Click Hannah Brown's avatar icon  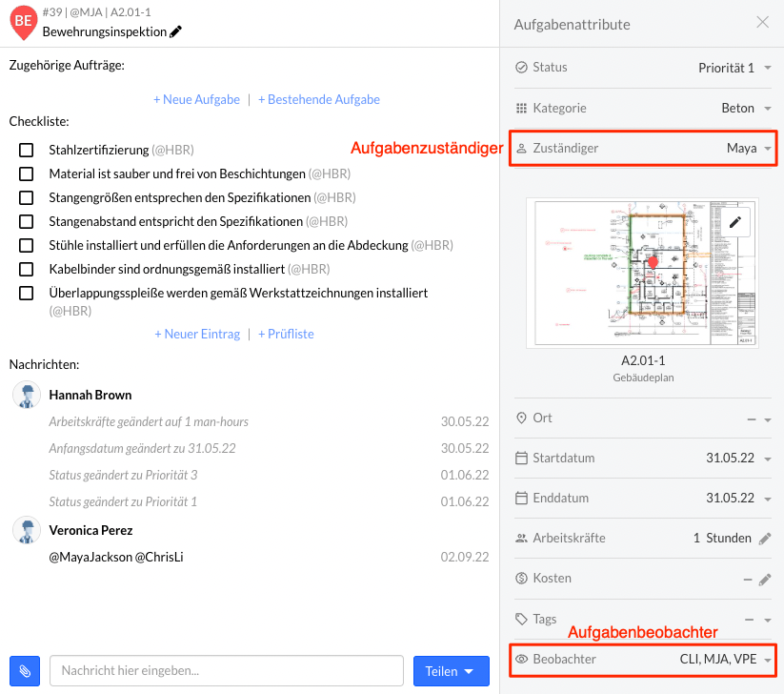[27, 395]
